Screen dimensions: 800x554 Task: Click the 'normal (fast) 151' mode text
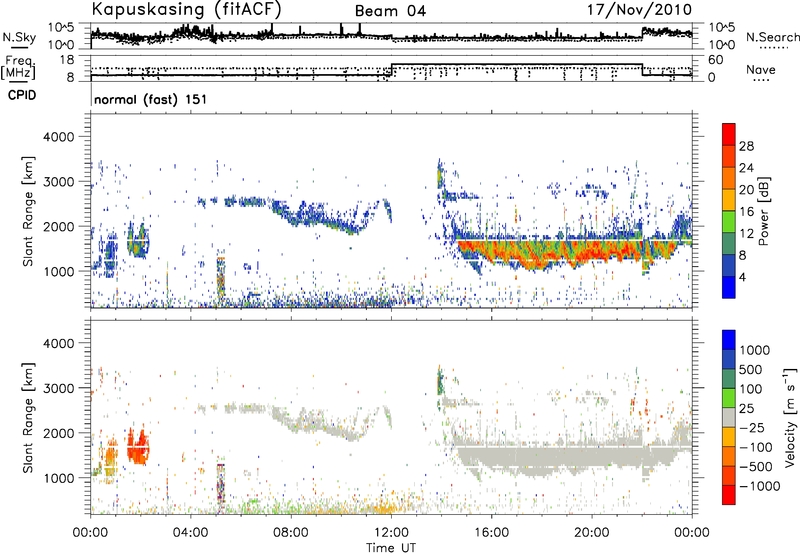click(x=151, y=99)
